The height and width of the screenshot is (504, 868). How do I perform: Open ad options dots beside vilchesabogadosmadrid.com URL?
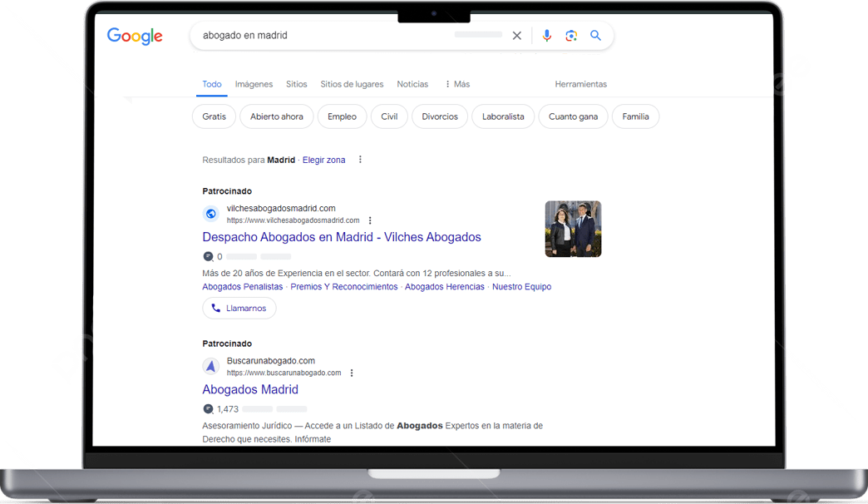[370, 220]
